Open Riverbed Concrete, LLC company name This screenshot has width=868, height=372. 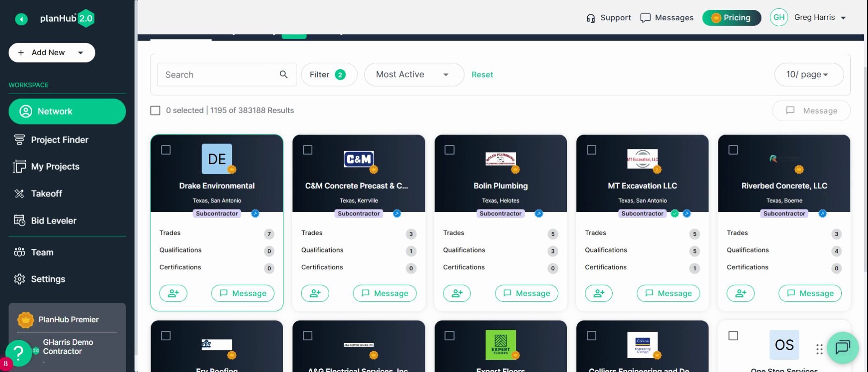pyautogui.click(x=784, y=186)
